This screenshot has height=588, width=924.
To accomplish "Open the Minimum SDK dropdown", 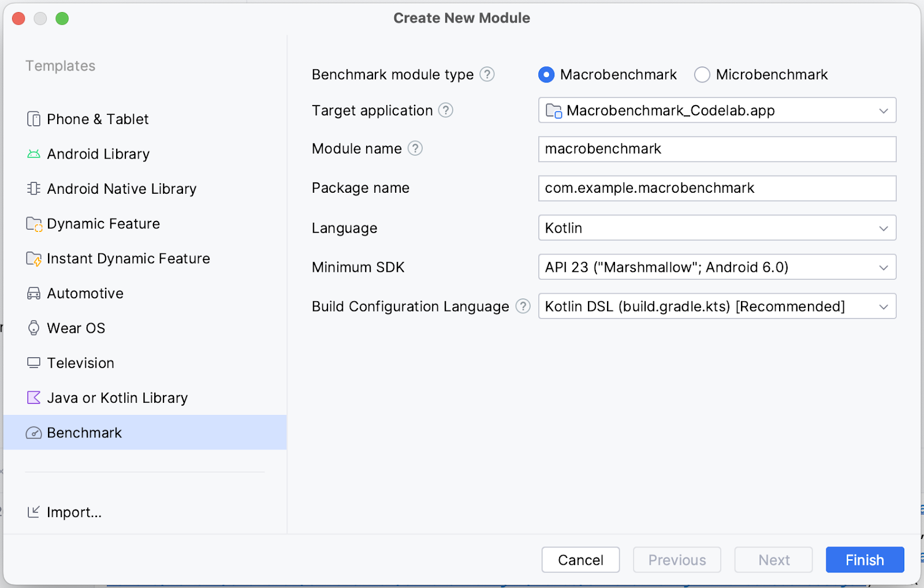I will (x=717, y=267).
